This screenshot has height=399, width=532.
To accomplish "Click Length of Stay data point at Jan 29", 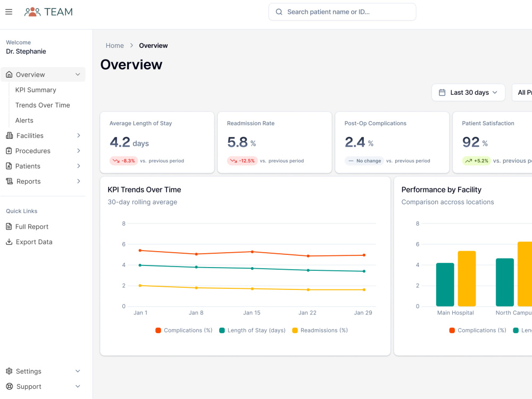I will (x=364, y=271).
